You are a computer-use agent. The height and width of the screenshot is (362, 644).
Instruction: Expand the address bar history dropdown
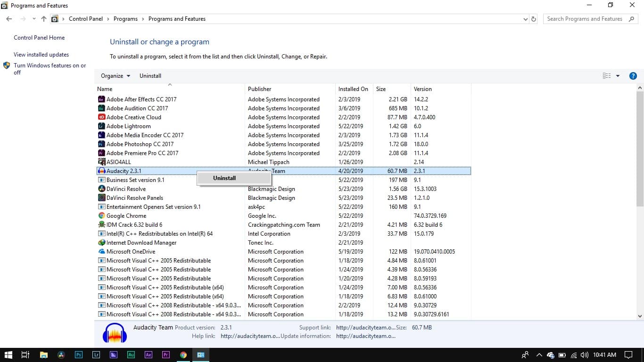tap(526, 19)
